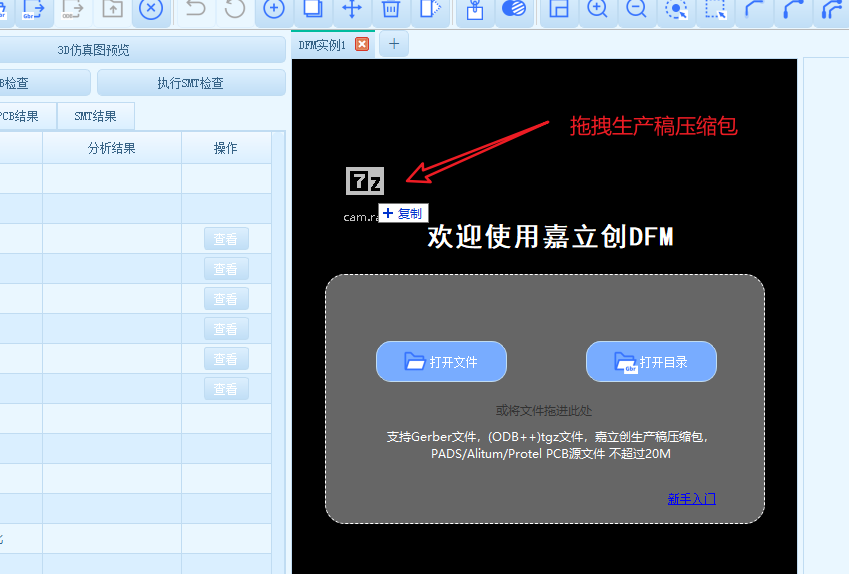
Task: Select the double arc tool at toolbar end
Action: point(833,9)
